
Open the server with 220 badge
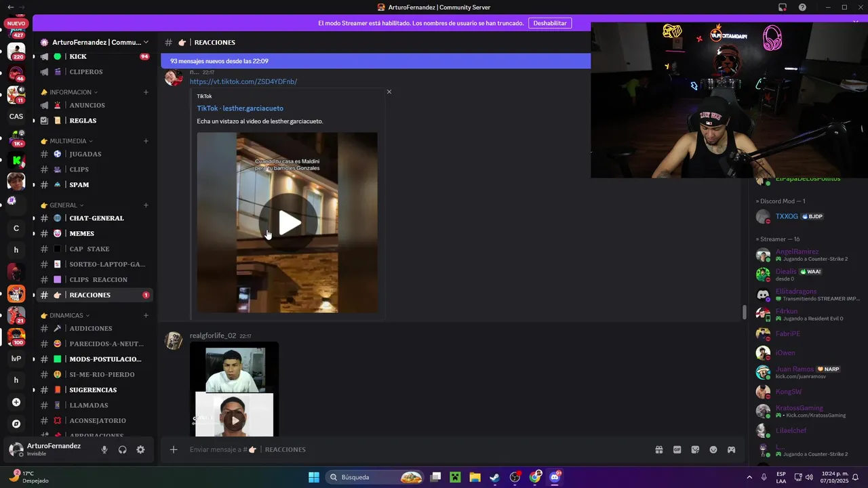16,51
